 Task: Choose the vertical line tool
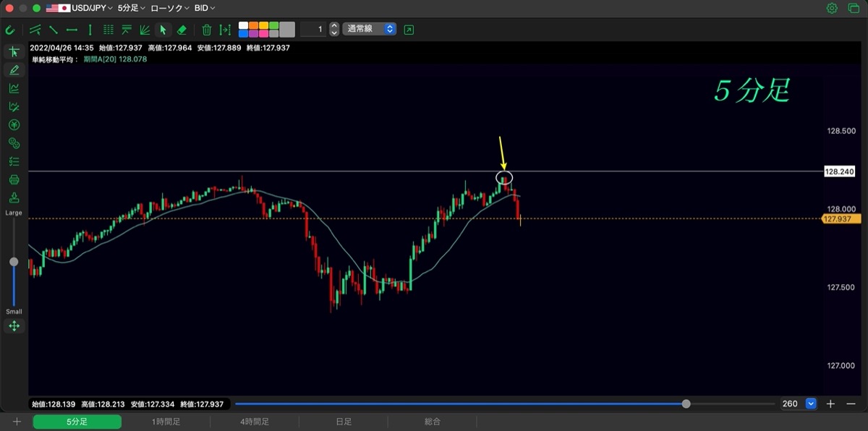(x=90, y=30)
